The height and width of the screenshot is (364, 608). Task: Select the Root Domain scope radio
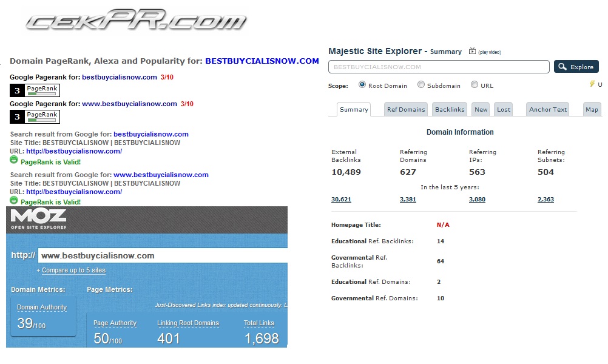[362, 84]
